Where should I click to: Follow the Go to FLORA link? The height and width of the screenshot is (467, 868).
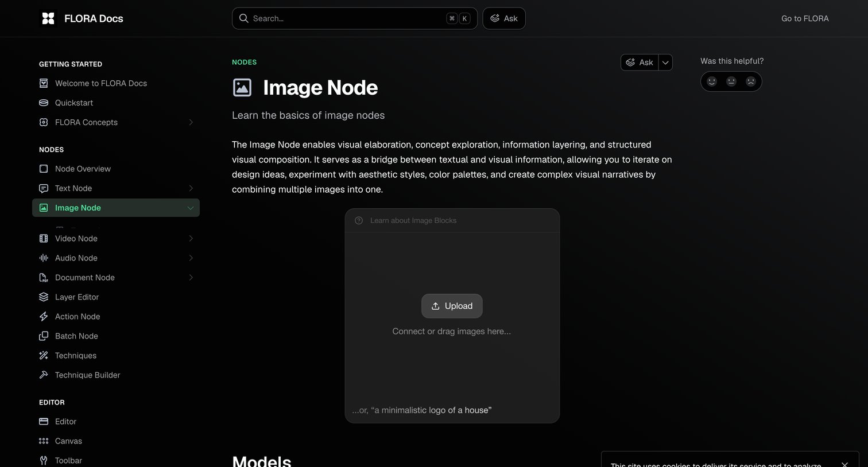[x=805, y=18]
